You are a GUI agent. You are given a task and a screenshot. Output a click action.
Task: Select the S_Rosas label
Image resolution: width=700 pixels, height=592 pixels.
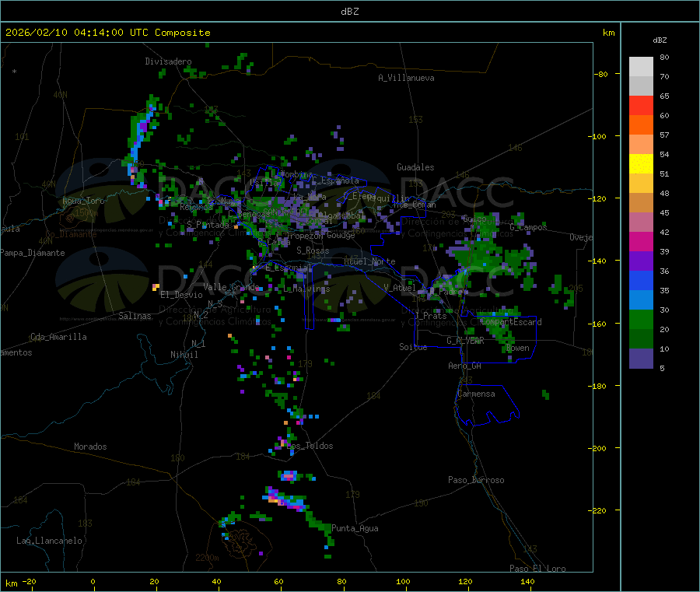(x=313, y=250)
